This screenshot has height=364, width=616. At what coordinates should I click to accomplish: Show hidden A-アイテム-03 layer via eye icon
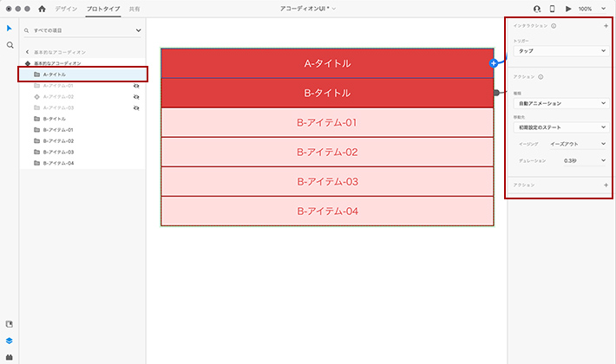[x=136, y=107]
